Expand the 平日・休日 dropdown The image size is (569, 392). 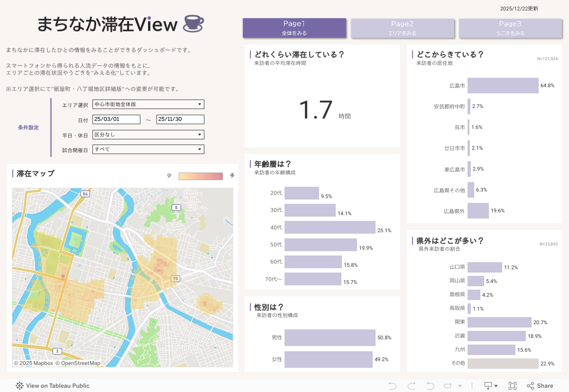[x=148, y=135]
